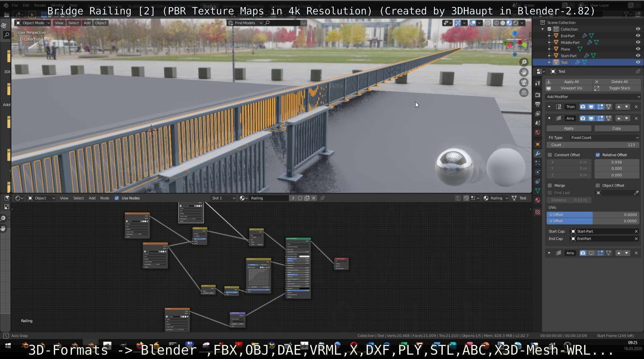Open the viewport Object menu
Viewport: 644px width, 359px height.
100,23
